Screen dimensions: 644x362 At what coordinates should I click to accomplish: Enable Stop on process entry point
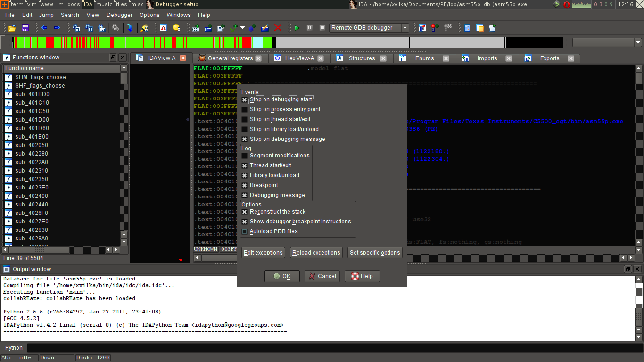(245, 109)
